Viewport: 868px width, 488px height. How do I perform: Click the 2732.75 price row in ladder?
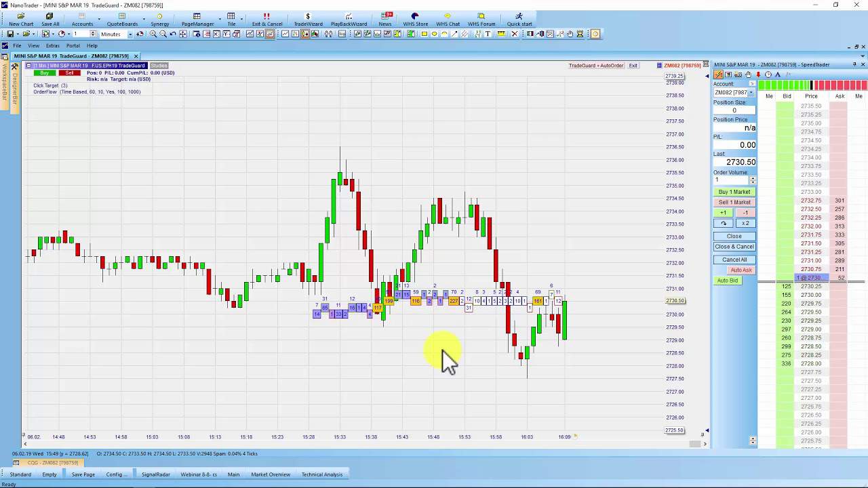point(811,201)
